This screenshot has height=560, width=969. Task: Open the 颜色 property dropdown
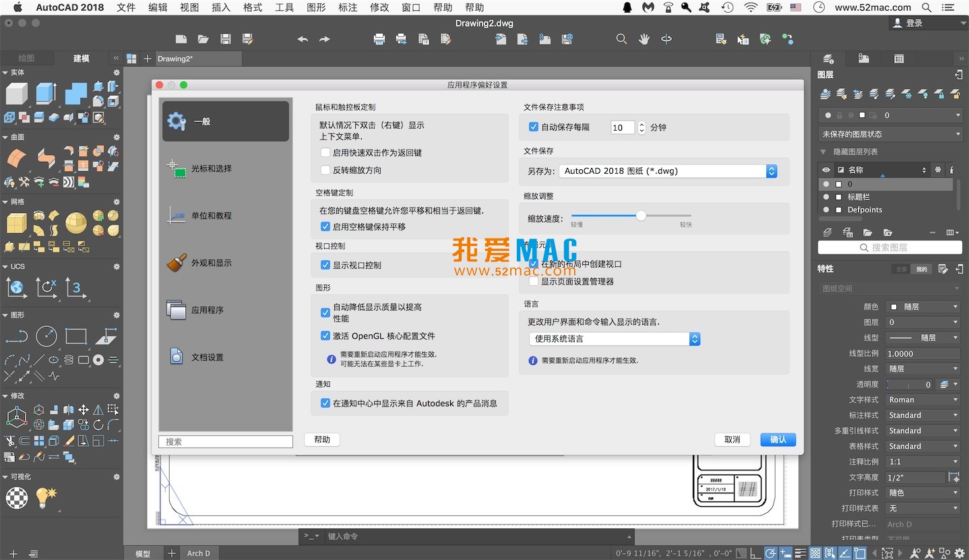click(x=922, y=307)
